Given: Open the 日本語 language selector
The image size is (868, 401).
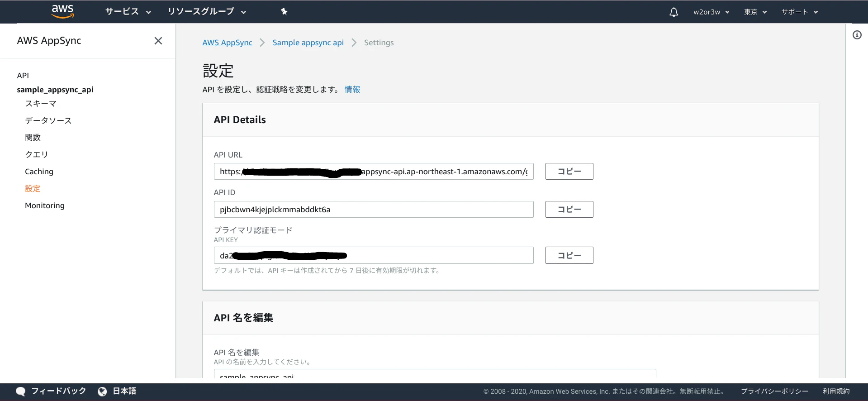Looking at the screenshot, I should [124, 391].
